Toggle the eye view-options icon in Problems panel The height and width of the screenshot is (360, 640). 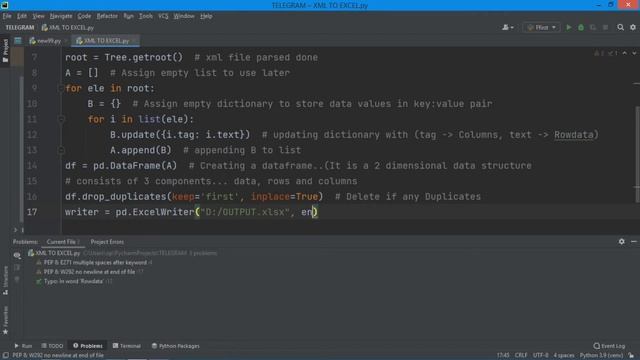pos(17,256)
